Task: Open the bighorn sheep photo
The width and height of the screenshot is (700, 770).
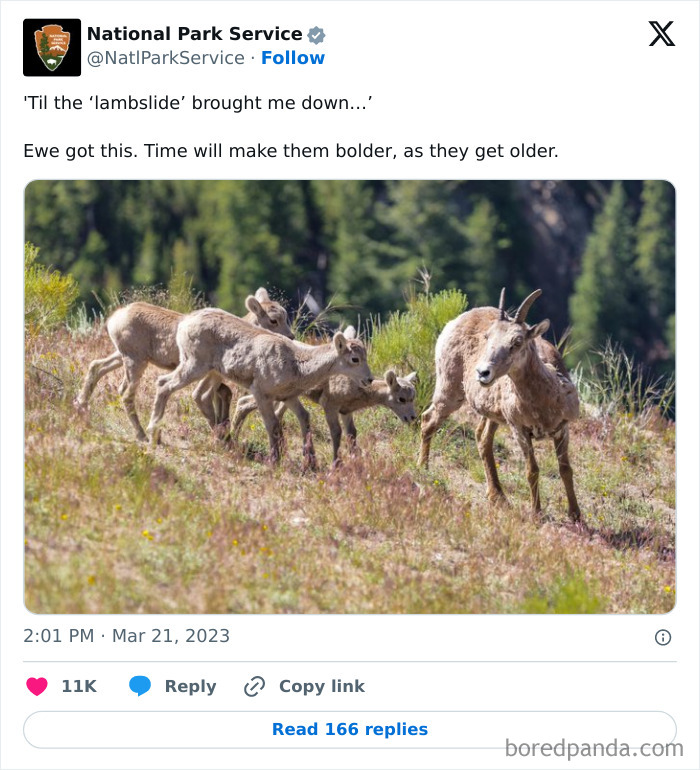Action: pyautogui.click(x=350, y=397)
